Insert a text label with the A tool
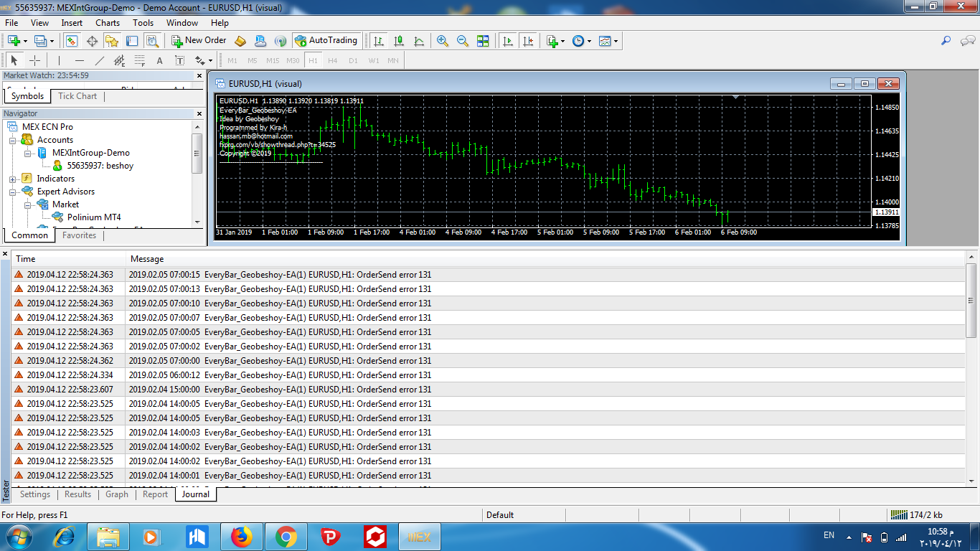Image resolution: width=980 pixels, height=551 pixels. [159, 61]
